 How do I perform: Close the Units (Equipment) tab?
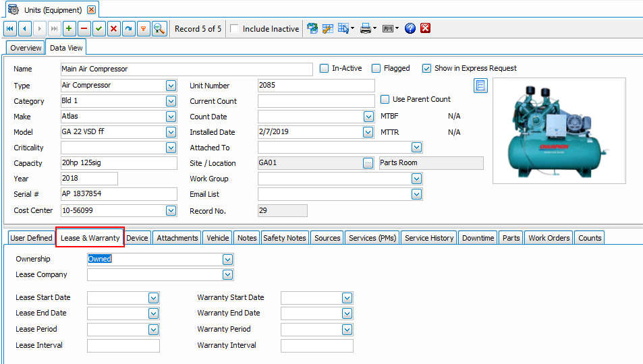[x=92, y=10]
